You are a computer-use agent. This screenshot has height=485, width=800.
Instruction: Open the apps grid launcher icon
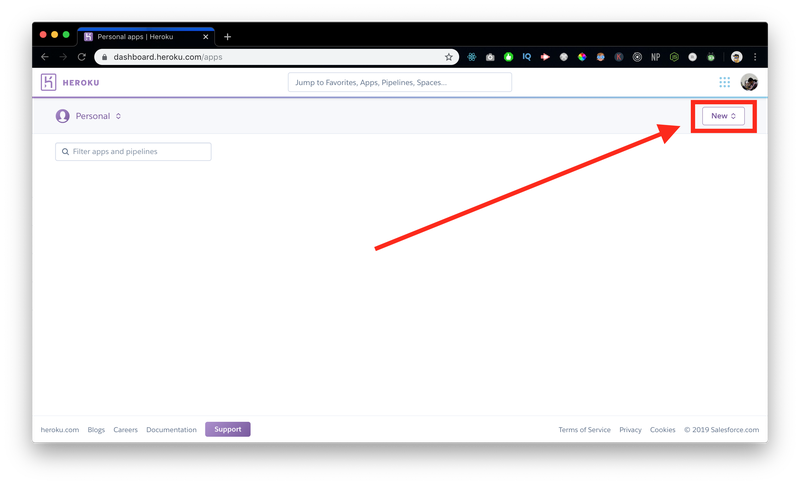[x=724, y=82]
